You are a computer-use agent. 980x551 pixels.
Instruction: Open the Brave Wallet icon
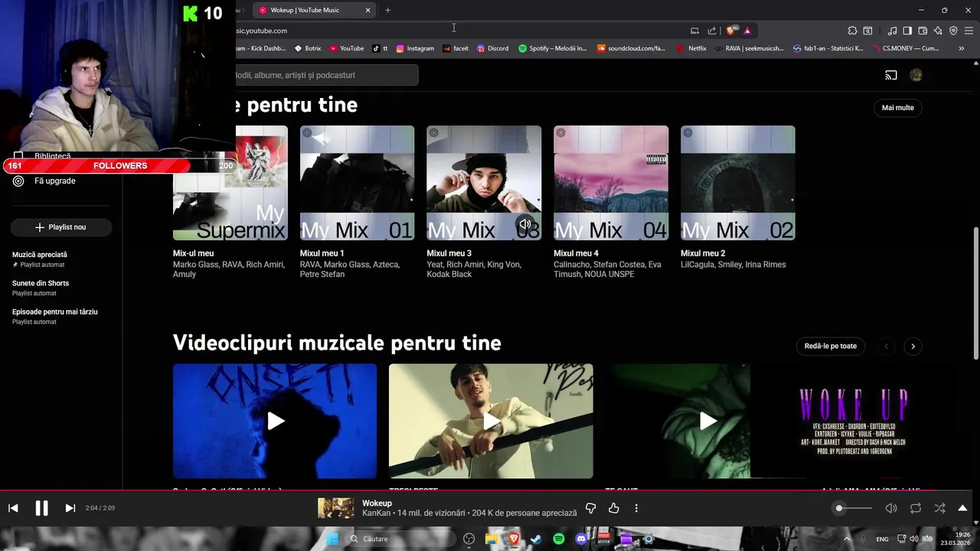coord(923,31)
